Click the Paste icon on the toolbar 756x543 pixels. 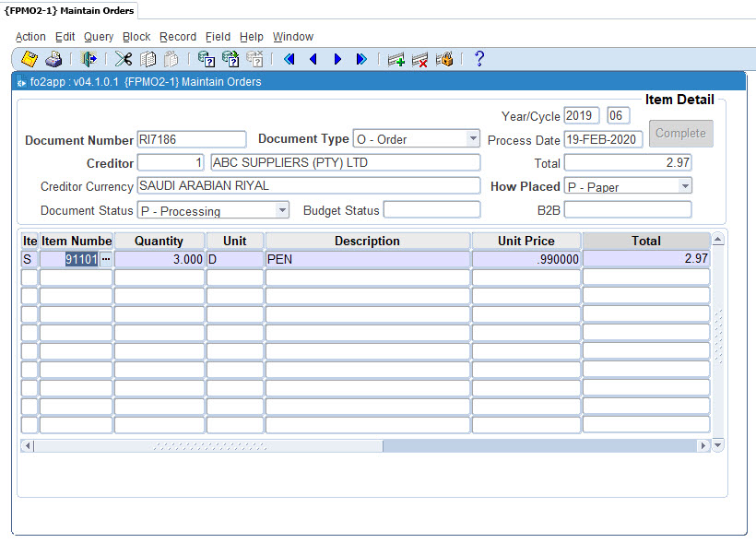click(x=171, y=58)
